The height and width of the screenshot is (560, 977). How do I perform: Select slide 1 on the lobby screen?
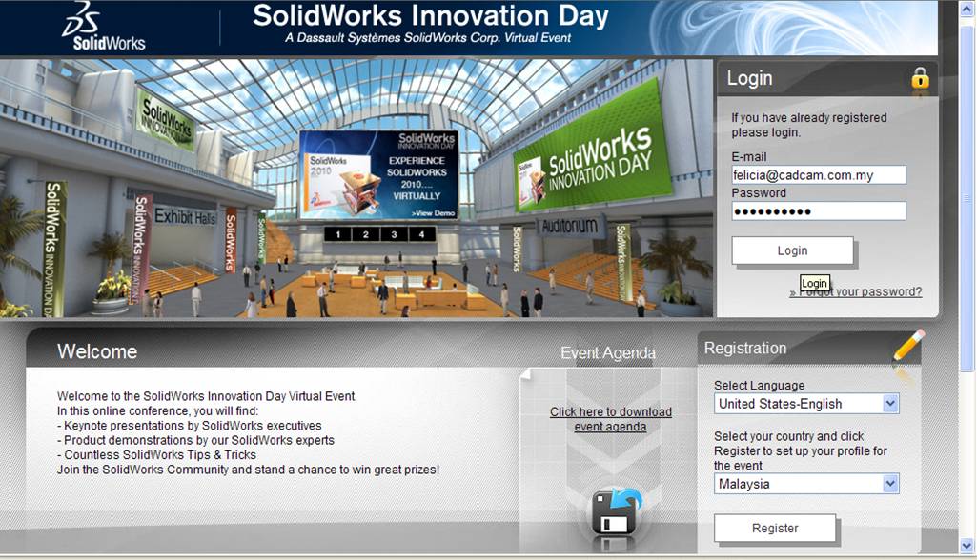tap(337, 234)
